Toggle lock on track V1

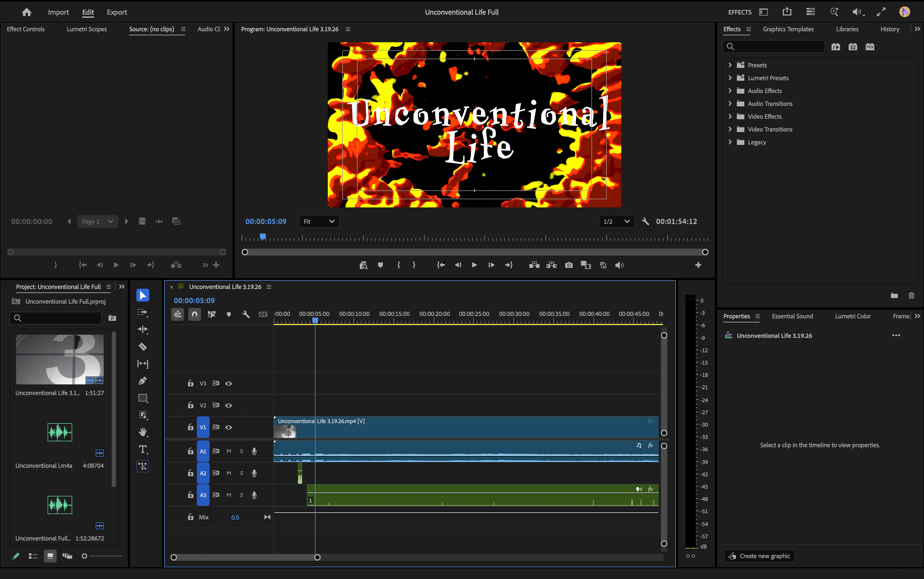(x=190, y=427)
